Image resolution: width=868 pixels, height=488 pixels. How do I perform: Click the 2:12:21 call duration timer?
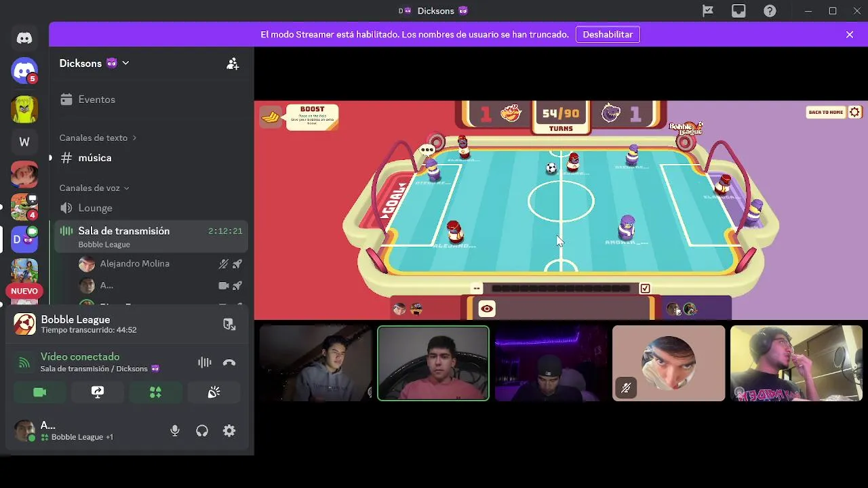[x=225, y=231]
